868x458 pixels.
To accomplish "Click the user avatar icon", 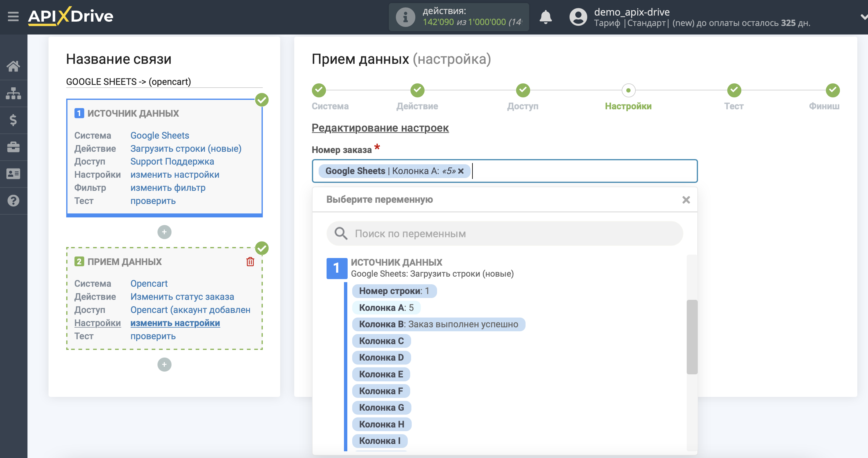I will tap(578, 17).
